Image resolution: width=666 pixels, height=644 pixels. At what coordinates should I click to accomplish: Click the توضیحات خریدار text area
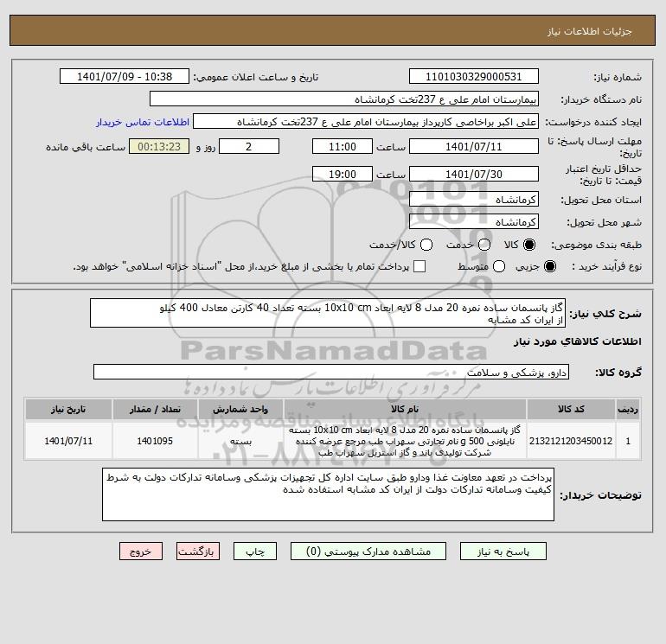pos(328,494)
